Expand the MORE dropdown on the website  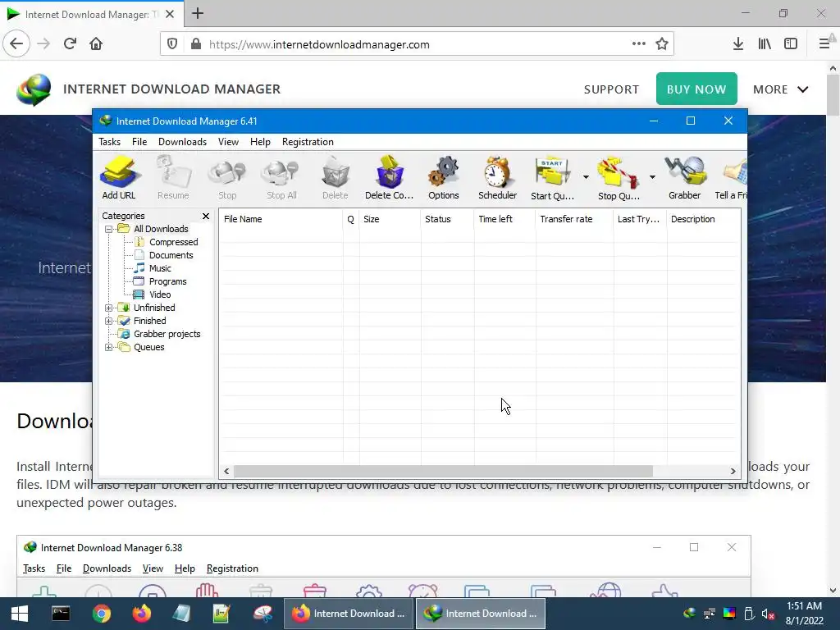(x=781, y=89)
